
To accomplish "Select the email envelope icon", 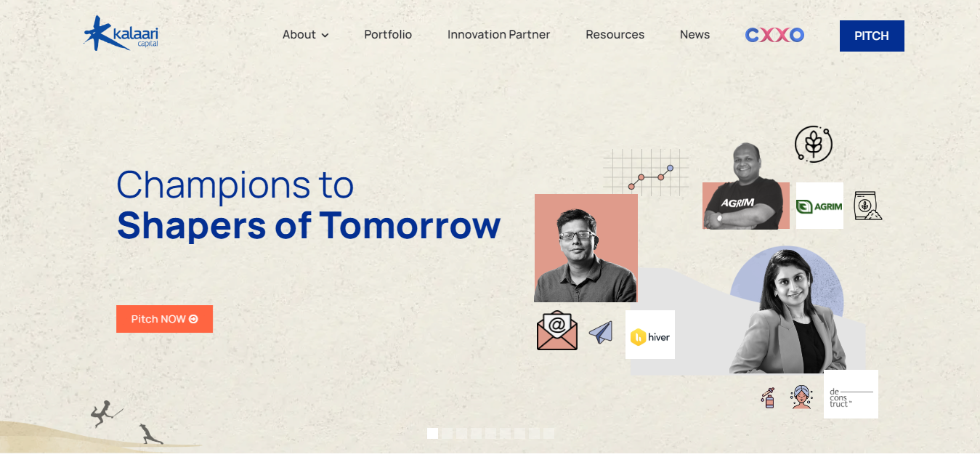I will (557, 331).
